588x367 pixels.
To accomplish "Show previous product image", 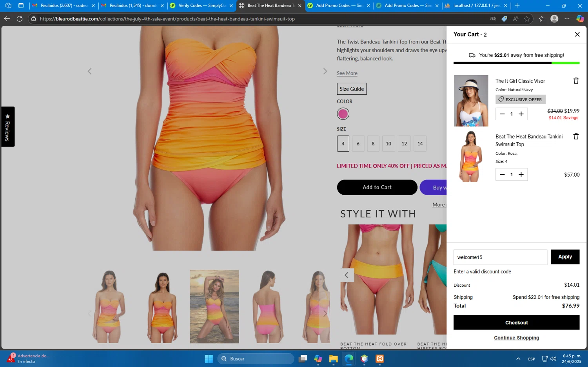I will click(x=89, y=71).
